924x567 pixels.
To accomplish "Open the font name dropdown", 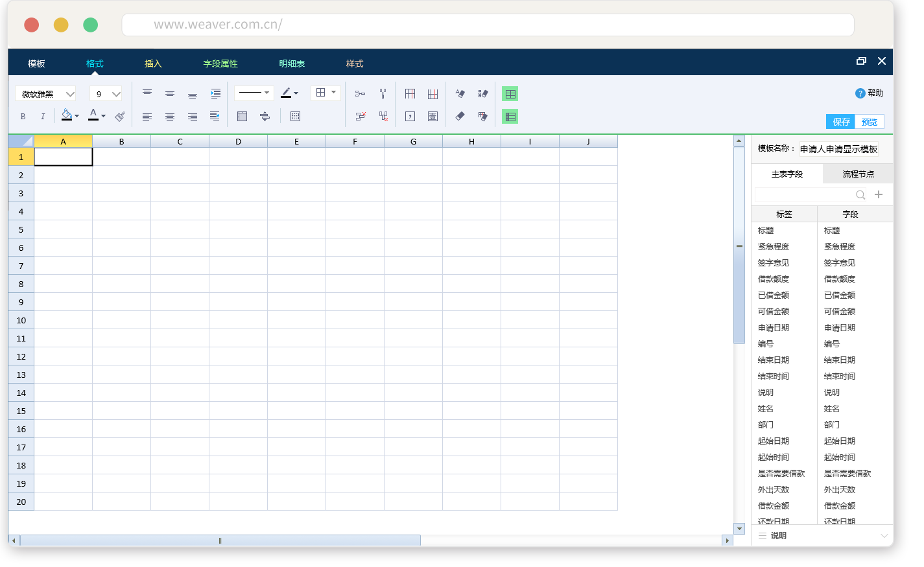I will [x=45, y=94].
